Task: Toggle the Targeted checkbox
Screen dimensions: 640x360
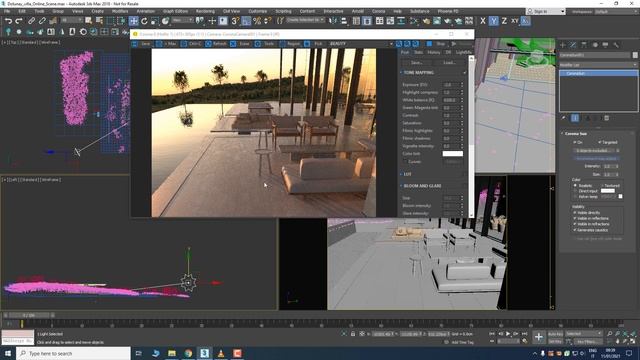Action: tap(600, 142)
